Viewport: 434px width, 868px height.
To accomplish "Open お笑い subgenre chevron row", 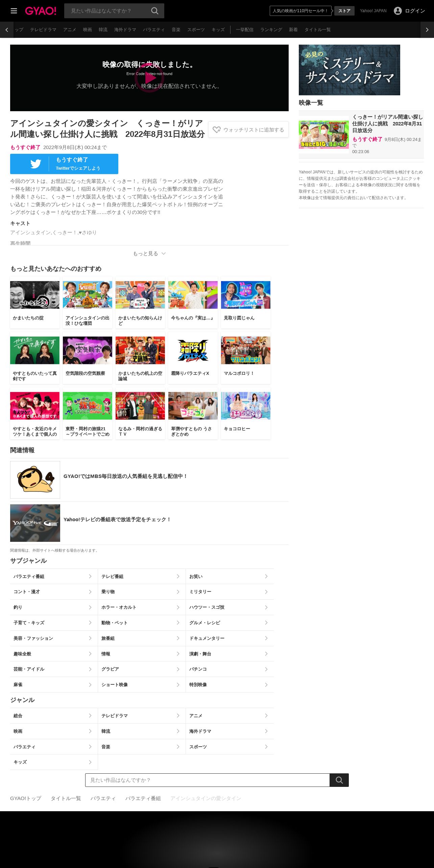I will point(230,576).
